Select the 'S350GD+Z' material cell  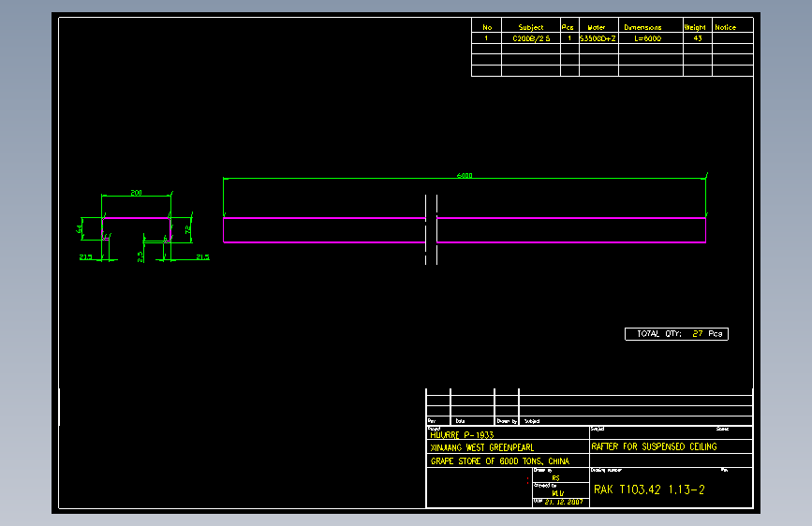coord(598,38)
